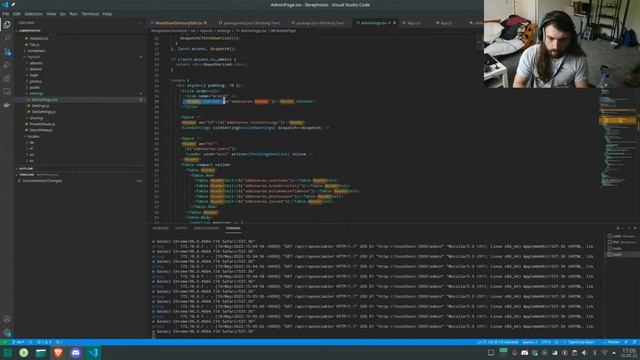Open PrivateRoute.js in the file tree
Viewport: 640px width, 360px height.
tap(42, 124)
